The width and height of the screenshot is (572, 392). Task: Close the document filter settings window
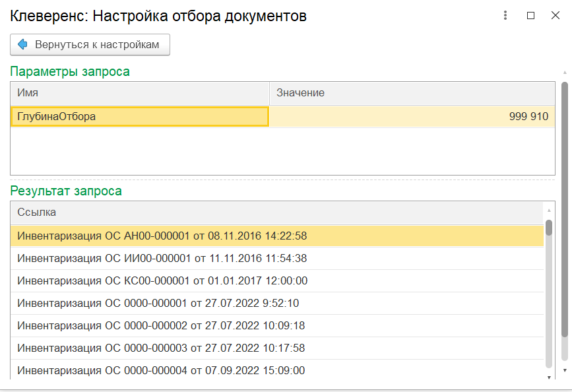click(556, 15)
